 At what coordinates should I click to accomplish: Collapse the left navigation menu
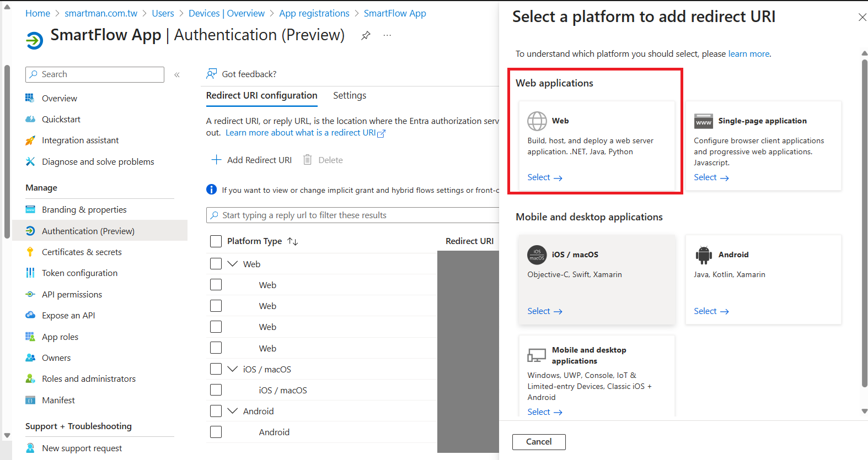pos(177,74)
